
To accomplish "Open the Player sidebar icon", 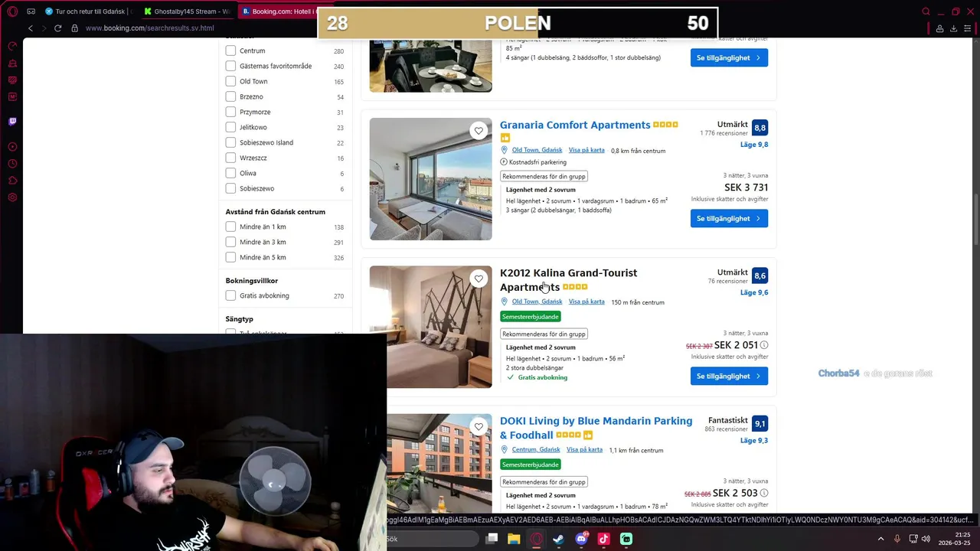I will 12,147.
